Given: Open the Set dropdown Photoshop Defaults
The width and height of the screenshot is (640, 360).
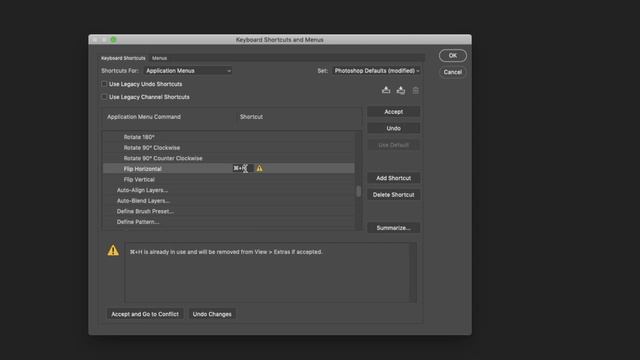Looking at the screenshot, I should pos(376,71).
